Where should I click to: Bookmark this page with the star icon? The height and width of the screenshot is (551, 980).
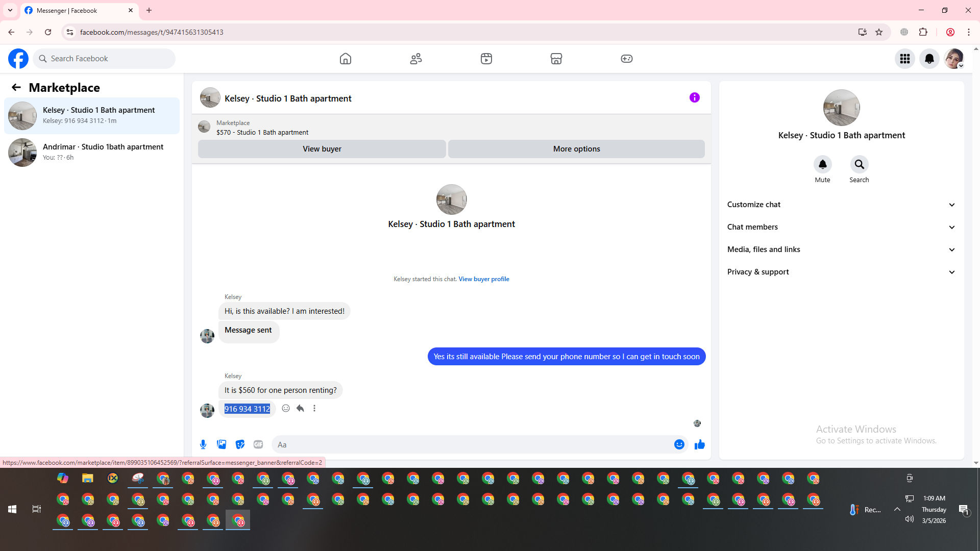[x=879, y=32]
